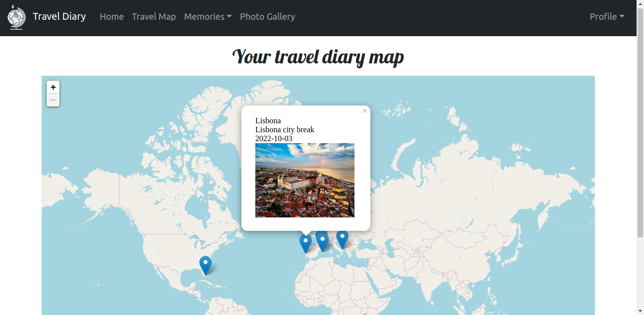Click the scrollbar up arrow

[x=640, y=4]
